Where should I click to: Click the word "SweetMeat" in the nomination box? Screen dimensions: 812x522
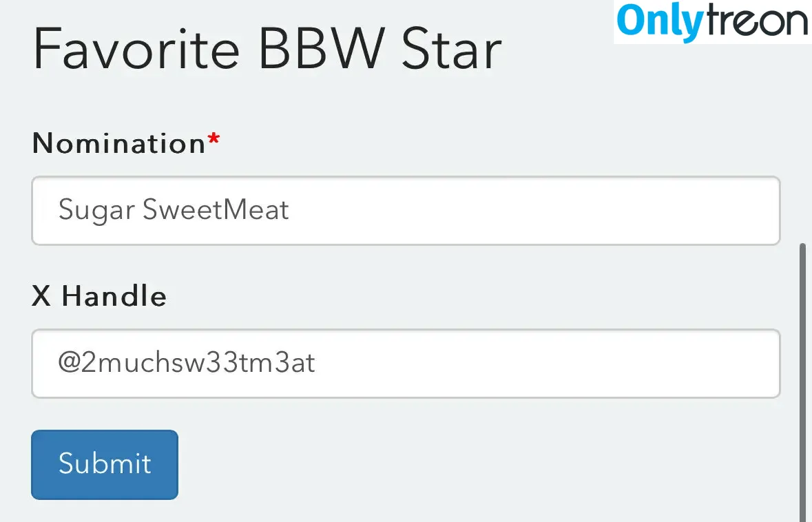216,209
